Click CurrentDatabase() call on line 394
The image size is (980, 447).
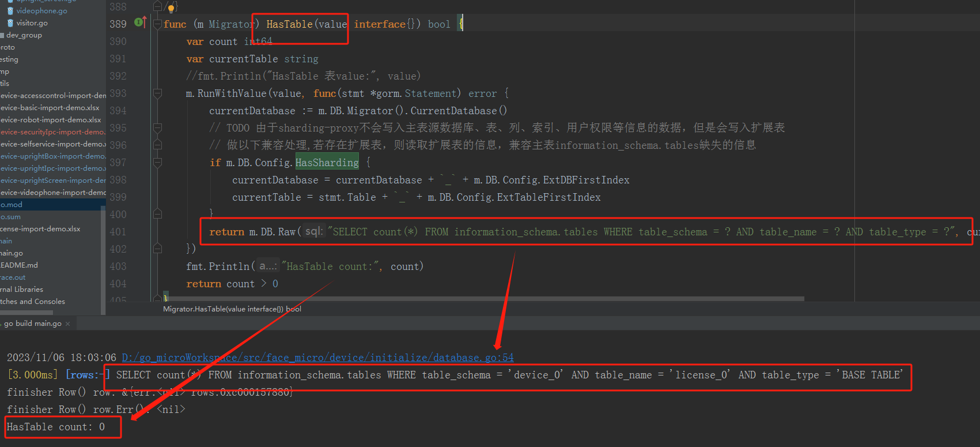(459, 111)
